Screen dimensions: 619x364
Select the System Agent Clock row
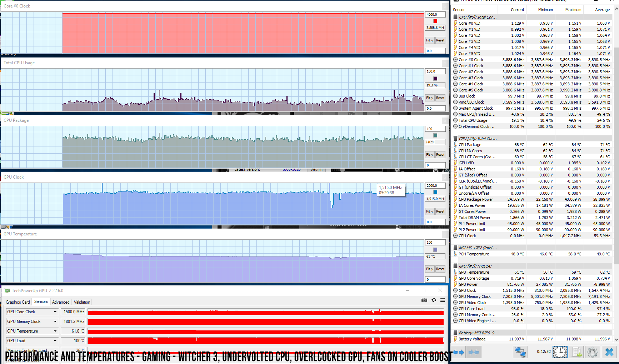(532, 108)
